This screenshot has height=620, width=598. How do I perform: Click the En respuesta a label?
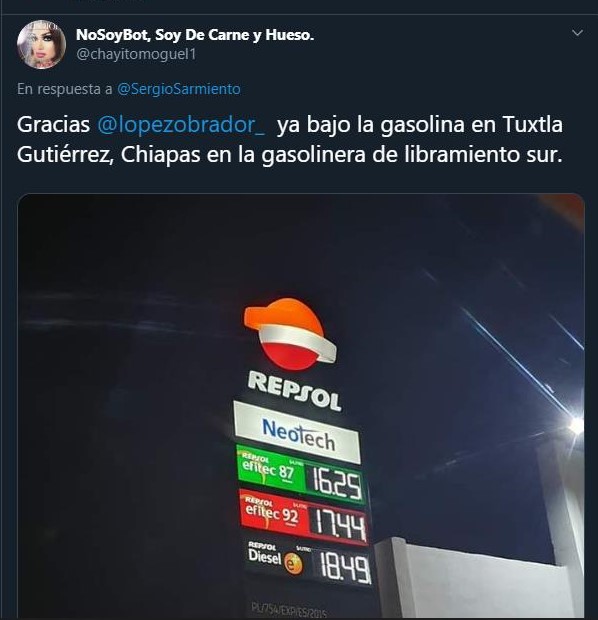pyautogui.click(x=65, y=89)
